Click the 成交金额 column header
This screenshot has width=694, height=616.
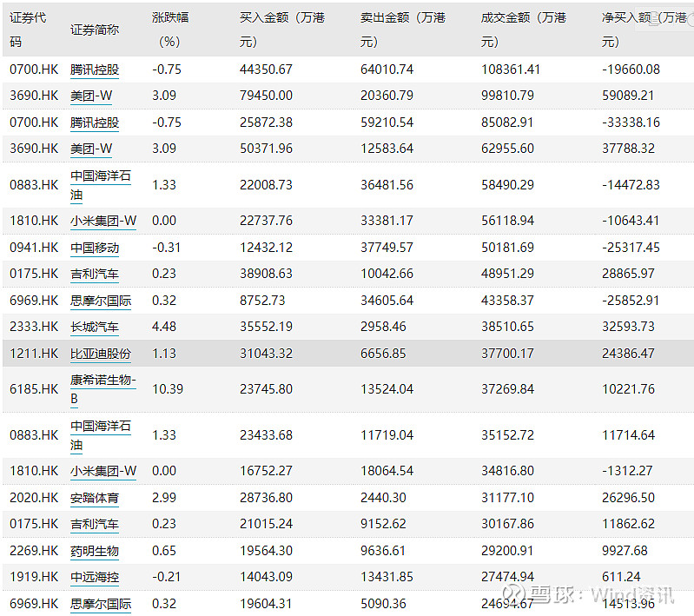[x=524, y=30]
